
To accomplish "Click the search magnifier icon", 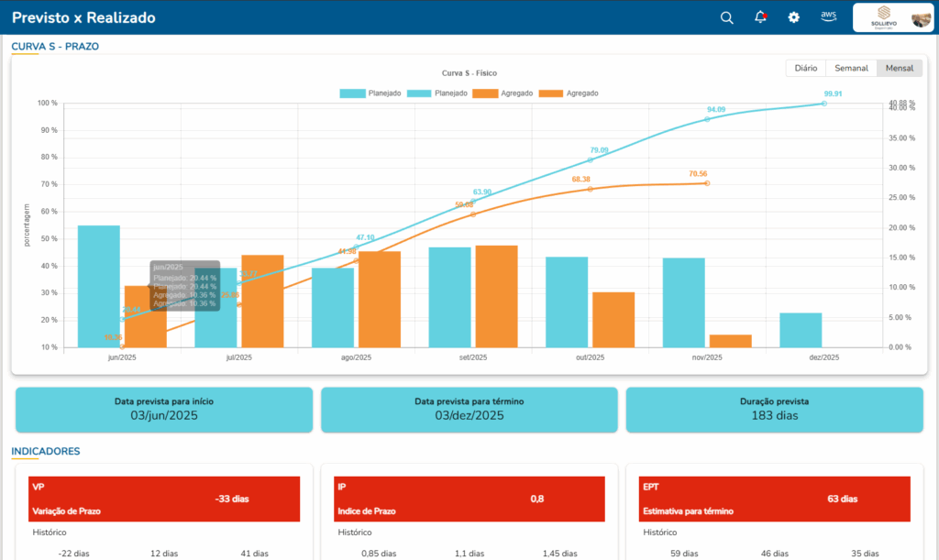I will (726, 17).
